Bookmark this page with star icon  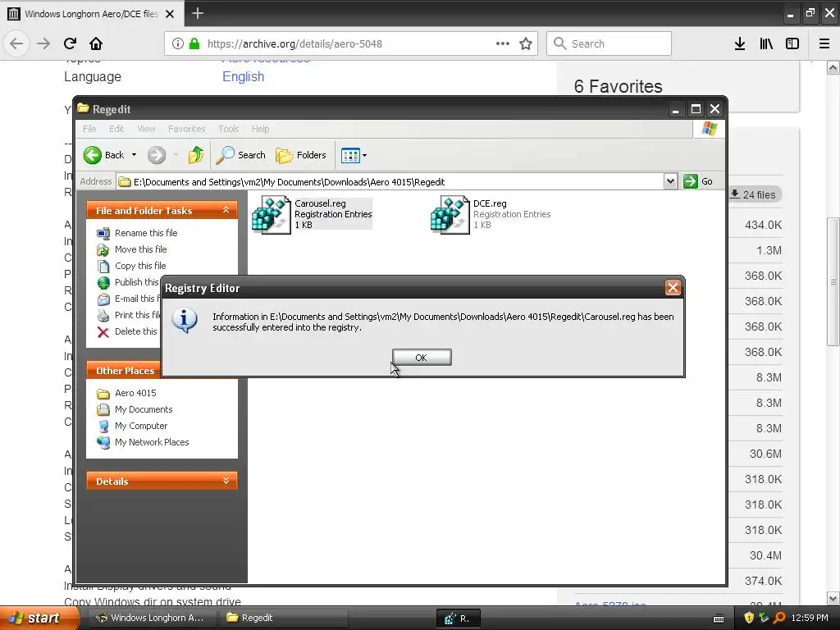point(526,43)
